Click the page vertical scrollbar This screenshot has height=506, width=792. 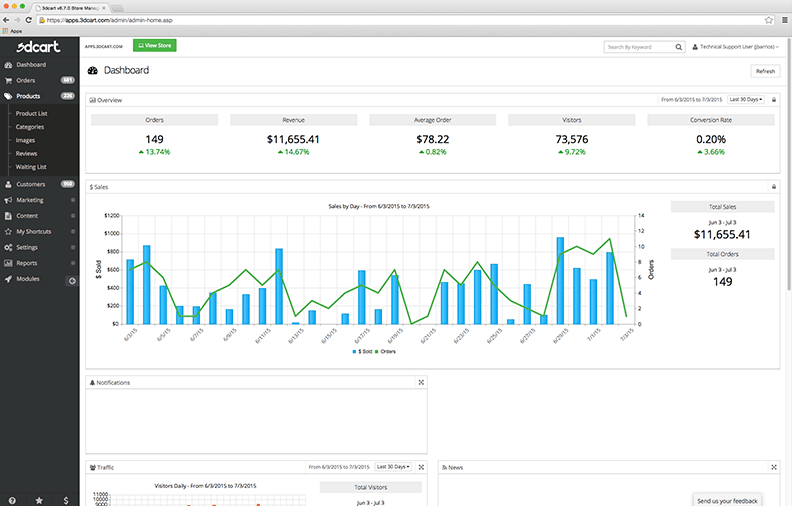tap(789, 164)
